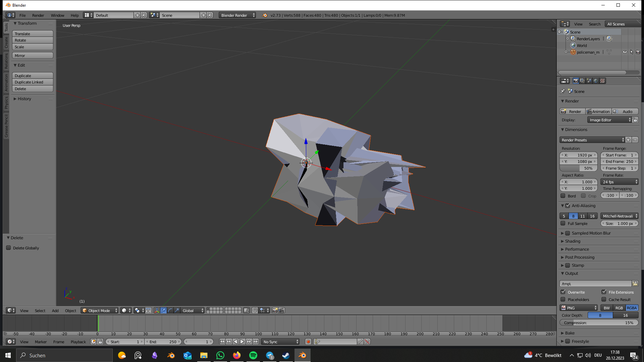Hide policeman_m with the eye icon
Image resolution: width=644 pixels, height=362 pixels.
[625, 52]
